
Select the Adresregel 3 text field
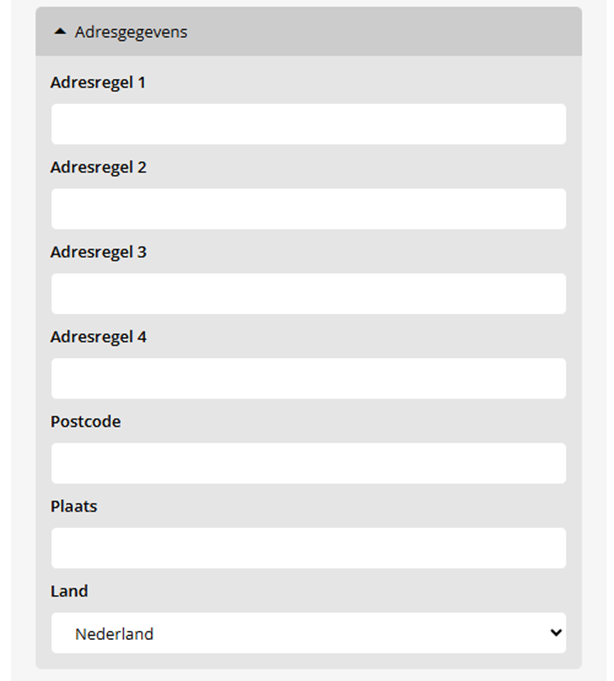coord(308,294)
